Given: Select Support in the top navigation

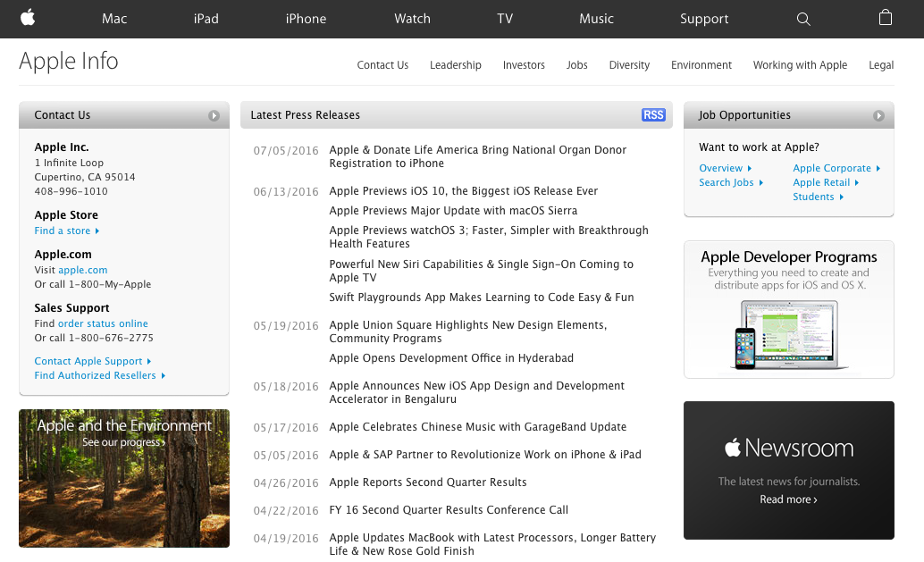Looking at the screenshot, I should tap(704, 19).
